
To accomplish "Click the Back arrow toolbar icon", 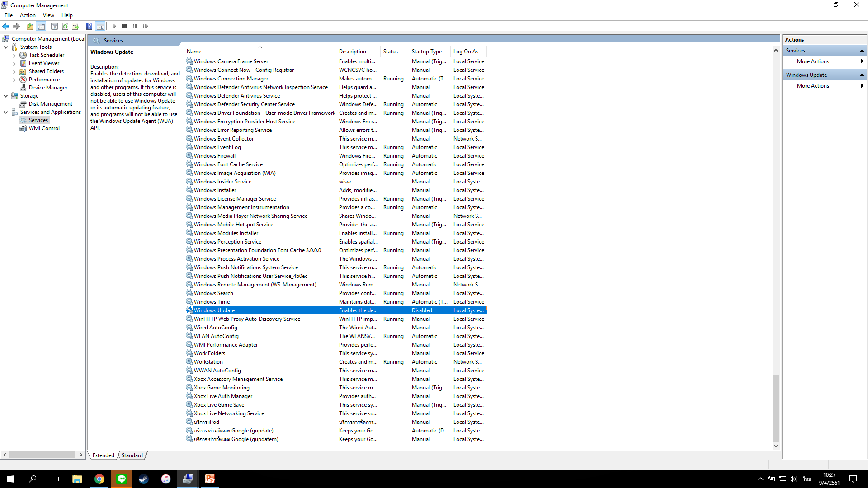I will 6,26.
